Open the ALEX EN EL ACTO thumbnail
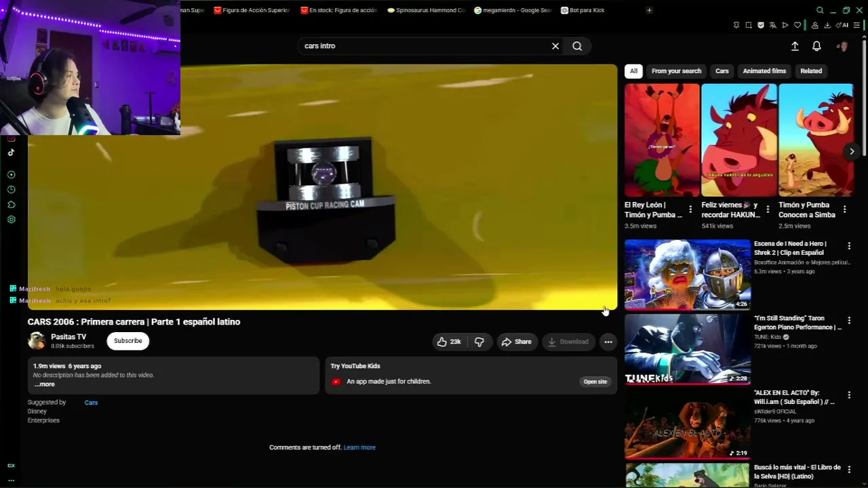This screenshot has width=868, height=488. point(688,424)
